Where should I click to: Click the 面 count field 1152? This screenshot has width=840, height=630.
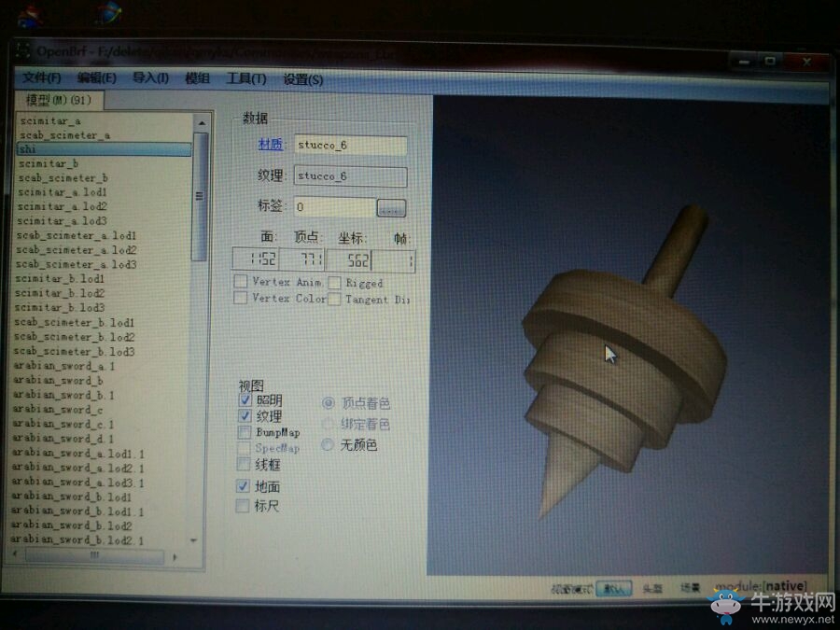point(256,259)
